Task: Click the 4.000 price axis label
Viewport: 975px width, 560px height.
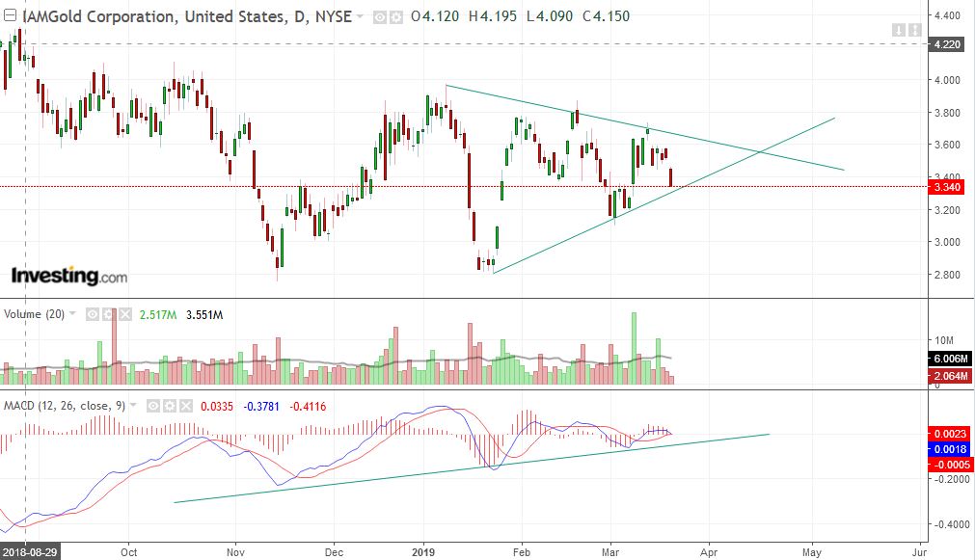Action: click(x=947, y=80)
